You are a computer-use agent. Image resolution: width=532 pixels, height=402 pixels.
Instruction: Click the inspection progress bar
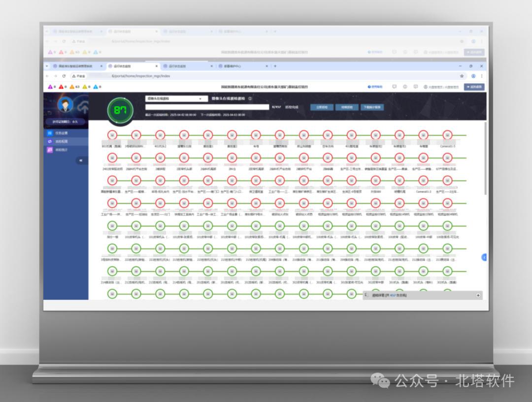coord(207,107)
